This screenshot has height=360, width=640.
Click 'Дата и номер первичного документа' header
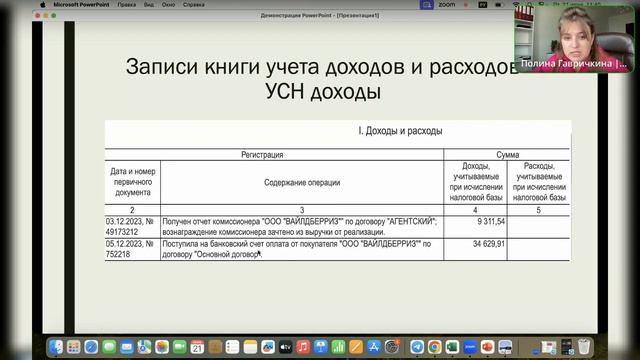[x=133, y=182]
